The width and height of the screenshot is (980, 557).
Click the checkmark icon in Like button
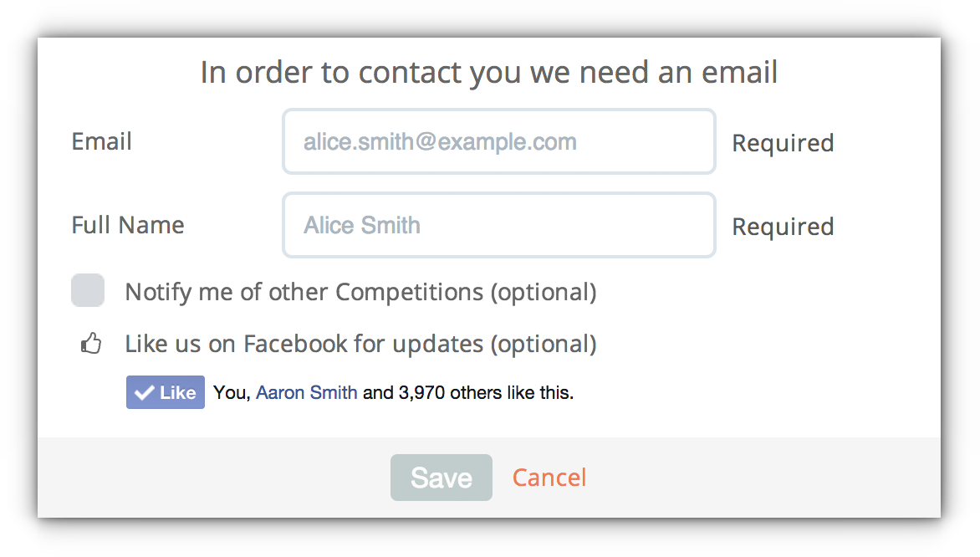(x=144, y=393)
